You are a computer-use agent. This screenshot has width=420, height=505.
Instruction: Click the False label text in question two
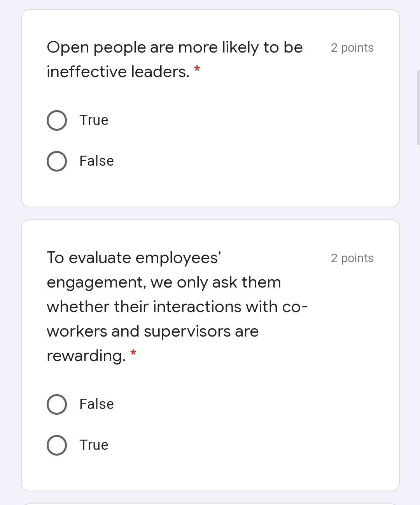[x=96, y=404]
